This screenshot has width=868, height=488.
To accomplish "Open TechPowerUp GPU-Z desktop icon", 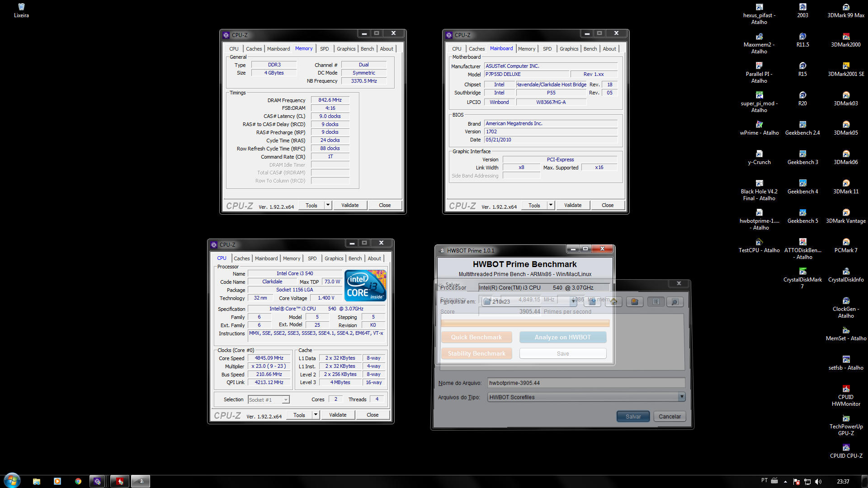I will [846, 425].
